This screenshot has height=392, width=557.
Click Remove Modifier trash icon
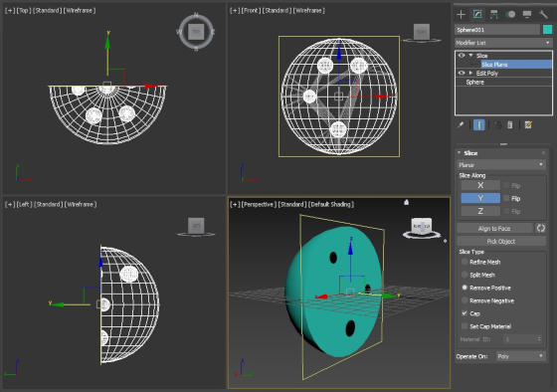(510, 124)
